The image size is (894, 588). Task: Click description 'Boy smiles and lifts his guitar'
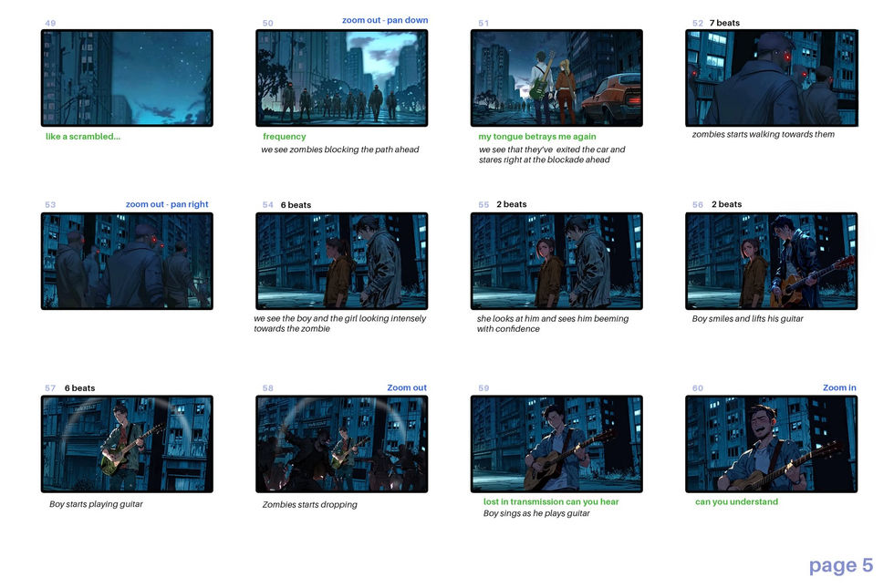[x=747, y=318]
